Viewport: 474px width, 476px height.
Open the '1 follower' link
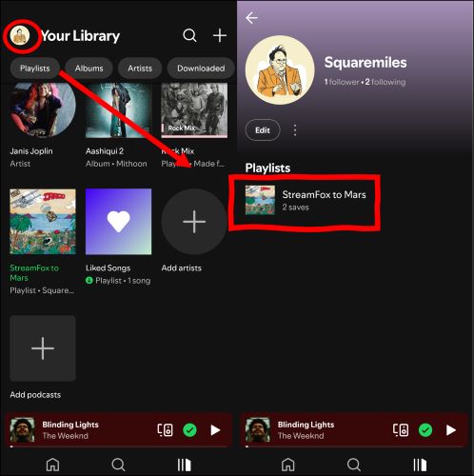(342, 82)
